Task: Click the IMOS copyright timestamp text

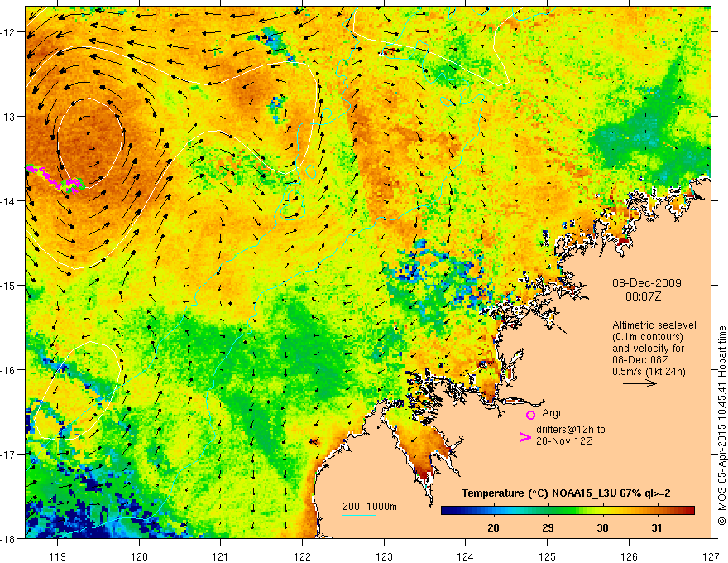Action: [x=721, y=426]
